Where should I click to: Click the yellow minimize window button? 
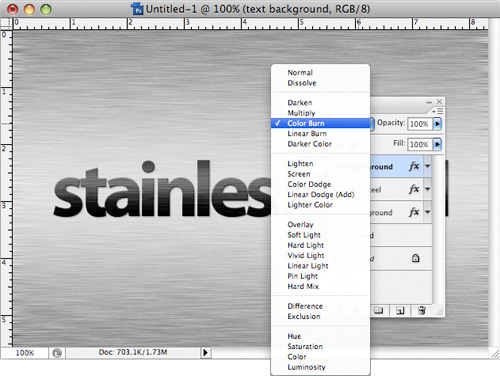pos(29,9)
